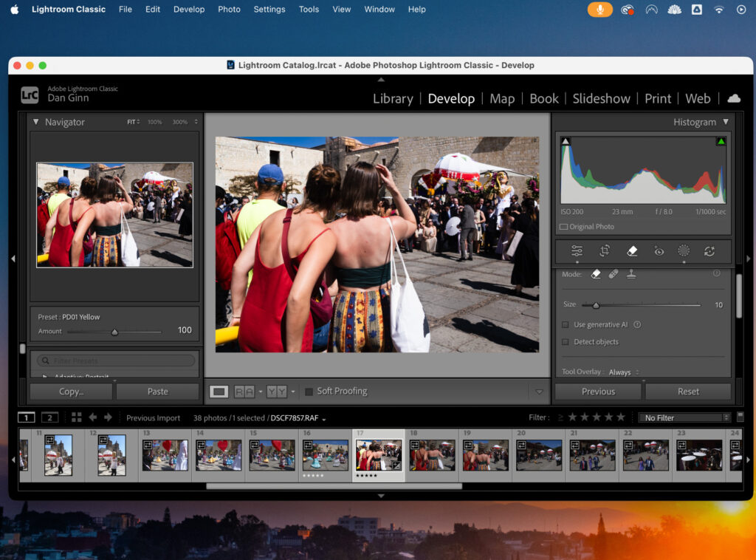The height and width of the screenshot is (560, 756).
Task: Select the Masking tool
Action: (684, 250)
